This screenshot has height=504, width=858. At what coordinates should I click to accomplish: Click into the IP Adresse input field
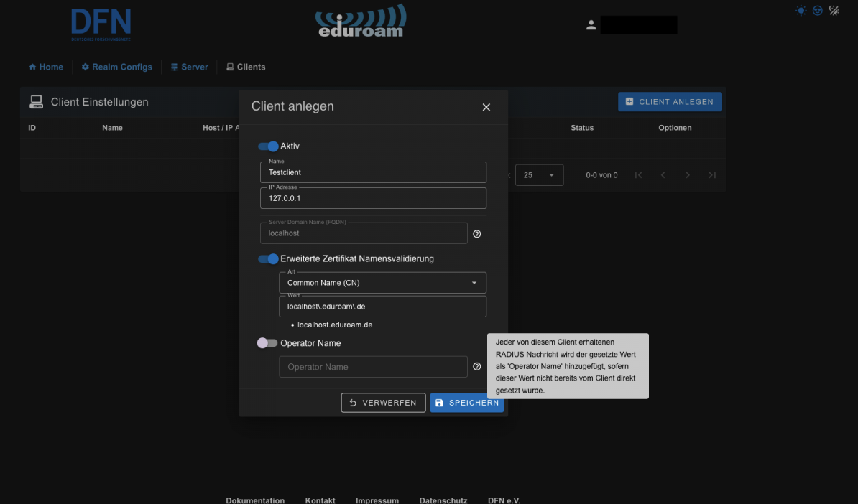(373, 198)
